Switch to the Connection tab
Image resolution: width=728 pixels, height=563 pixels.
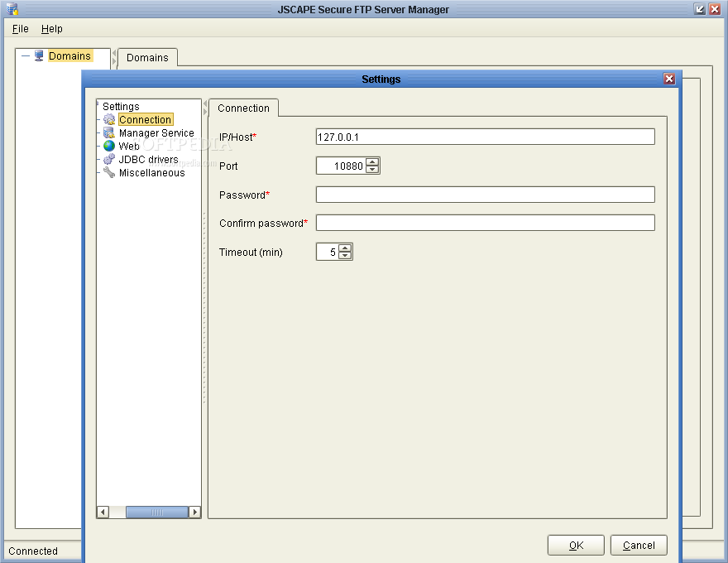[243, 108]
